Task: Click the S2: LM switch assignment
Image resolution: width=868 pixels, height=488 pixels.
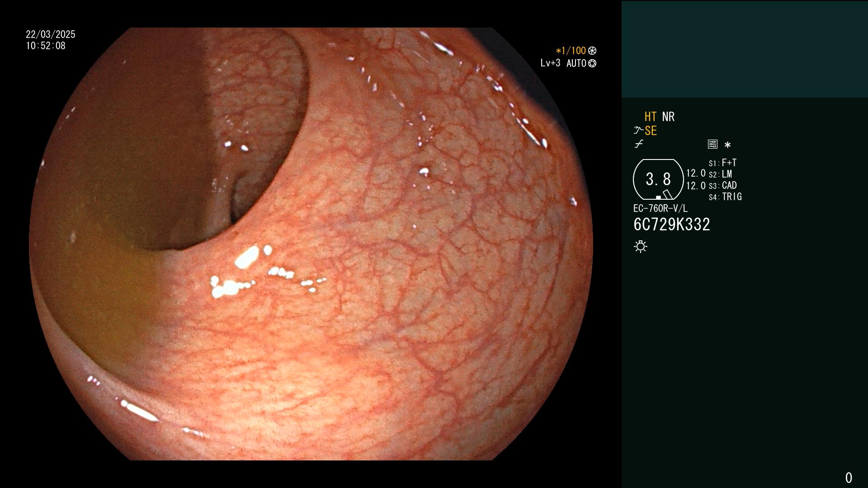Action: click(x=721, y=174)
